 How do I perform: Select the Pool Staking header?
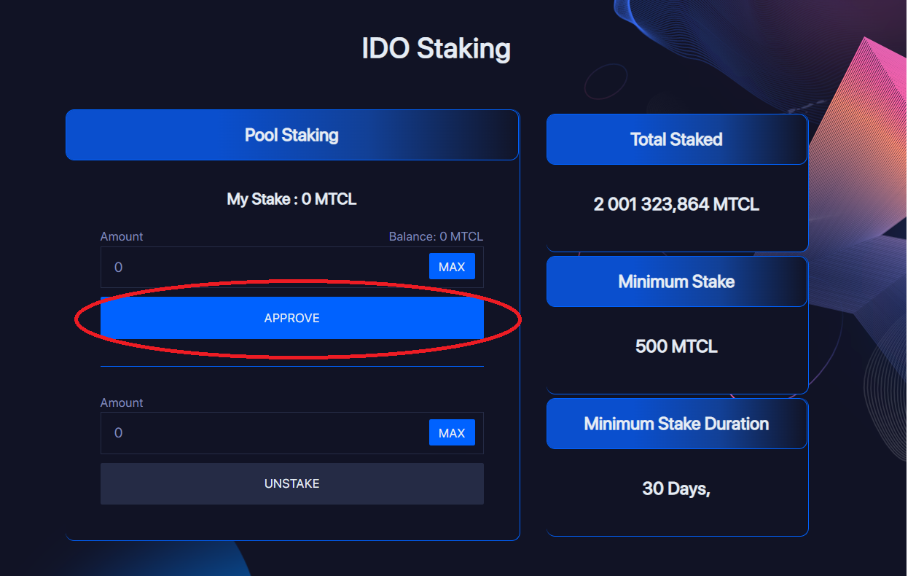(x=291, y=135)
